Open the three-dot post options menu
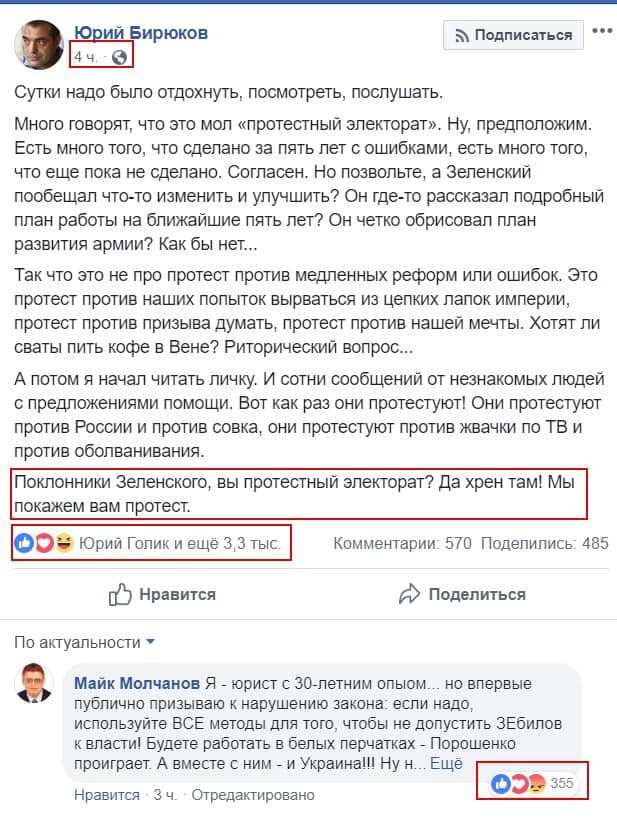 601,31
